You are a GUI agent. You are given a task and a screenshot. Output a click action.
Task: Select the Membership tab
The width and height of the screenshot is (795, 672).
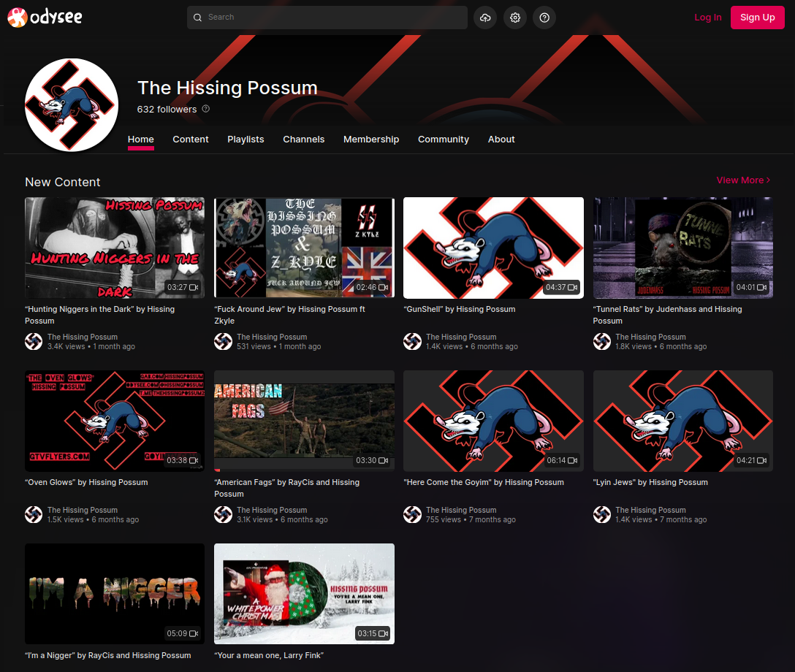click(x=371, y=140)
